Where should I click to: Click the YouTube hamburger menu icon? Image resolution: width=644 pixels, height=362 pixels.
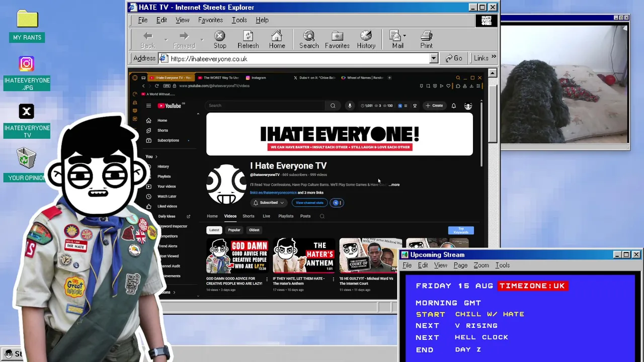[148, 106]
